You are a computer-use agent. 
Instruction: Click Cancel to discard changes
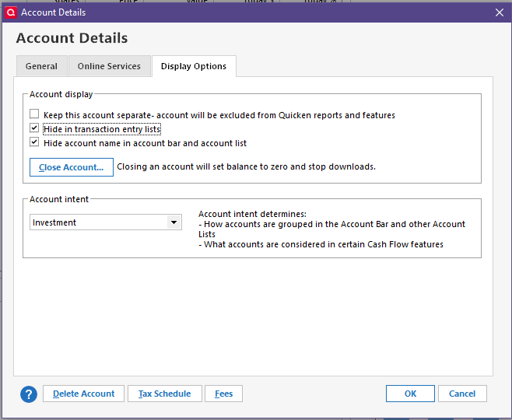pos(462,394)
